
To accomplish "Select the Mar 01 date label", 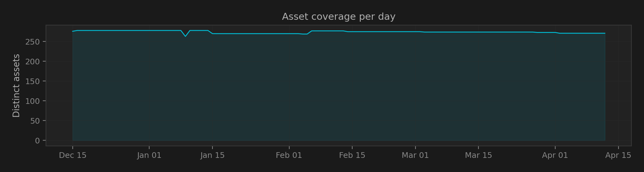I will pos(415,155).
